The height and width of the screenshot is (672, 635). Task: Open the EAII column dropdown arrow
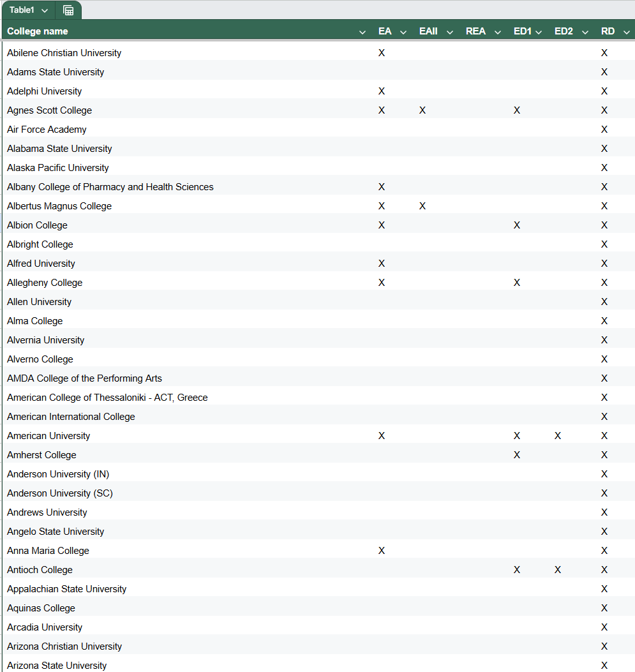click(450, 32)
